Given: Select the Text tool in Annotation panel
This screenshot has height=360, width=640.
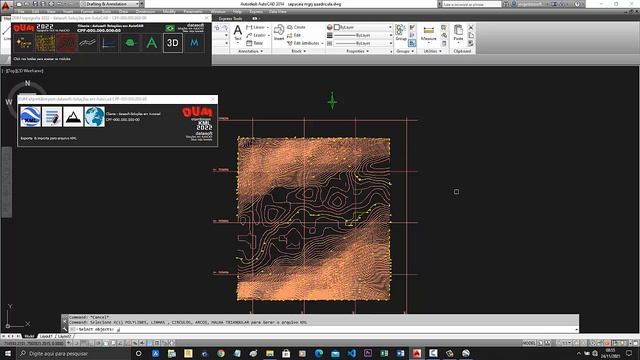Looking at the screenshot, I should (238, 33).
